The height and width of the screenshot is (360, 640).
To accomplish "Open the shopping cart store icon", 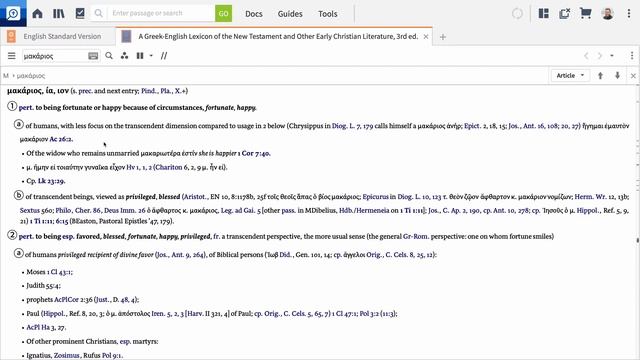I will [585, 13].
